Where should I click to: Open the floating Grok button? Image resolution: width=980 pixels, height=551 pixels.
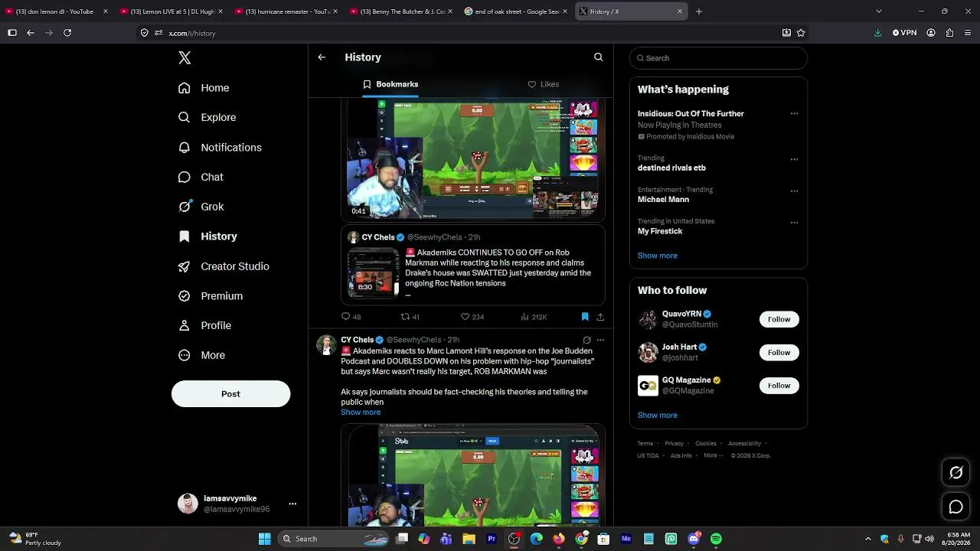tap(955, 472)
